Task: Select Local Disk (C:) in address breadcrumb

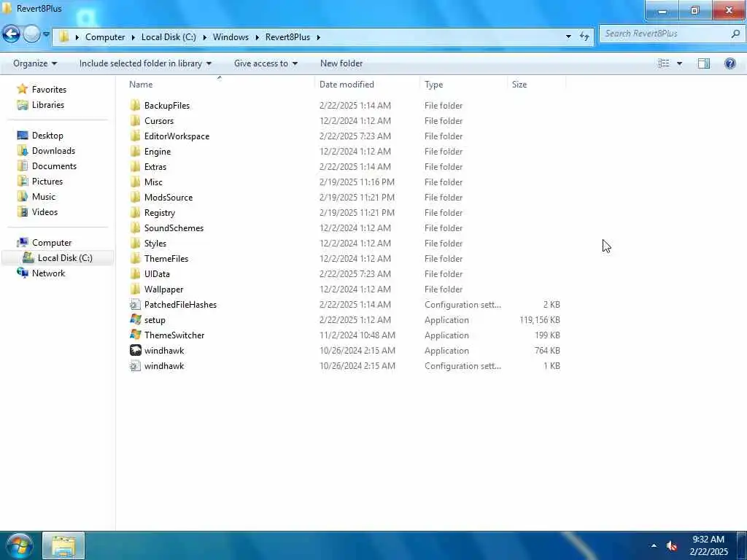Action: (x=169, y=37)
